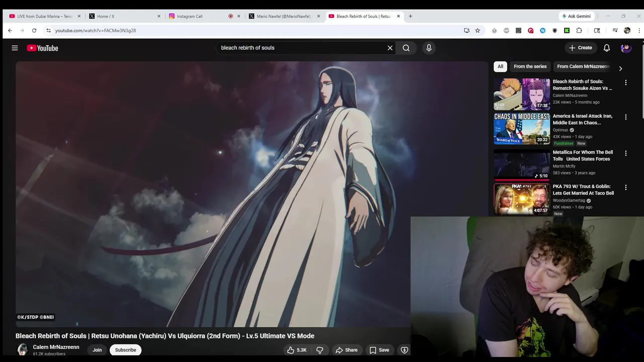The image size is (644, 362).
Task: Switch to Mario Nawfal tab
Action: click(285, 16)
